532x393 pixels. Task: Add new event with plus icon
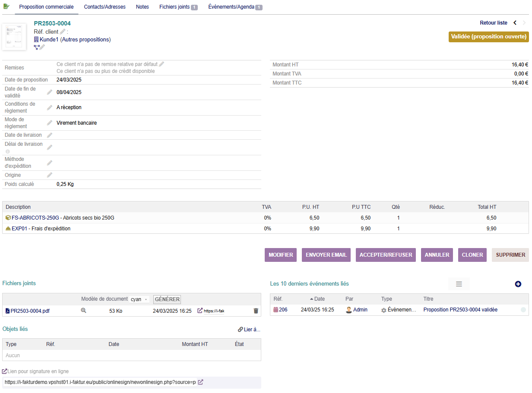518,284
